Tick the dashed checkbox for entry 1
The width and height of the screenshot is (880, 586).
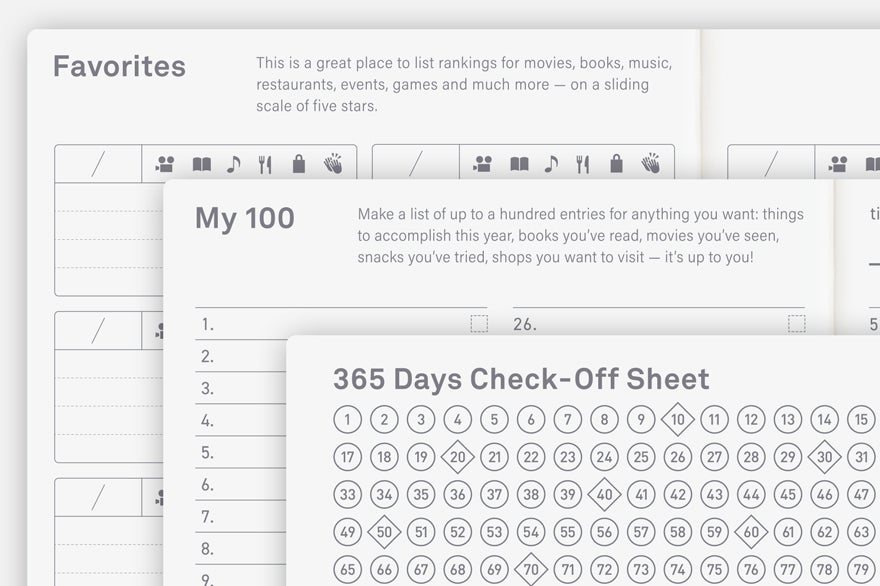[x=479, y=324]
